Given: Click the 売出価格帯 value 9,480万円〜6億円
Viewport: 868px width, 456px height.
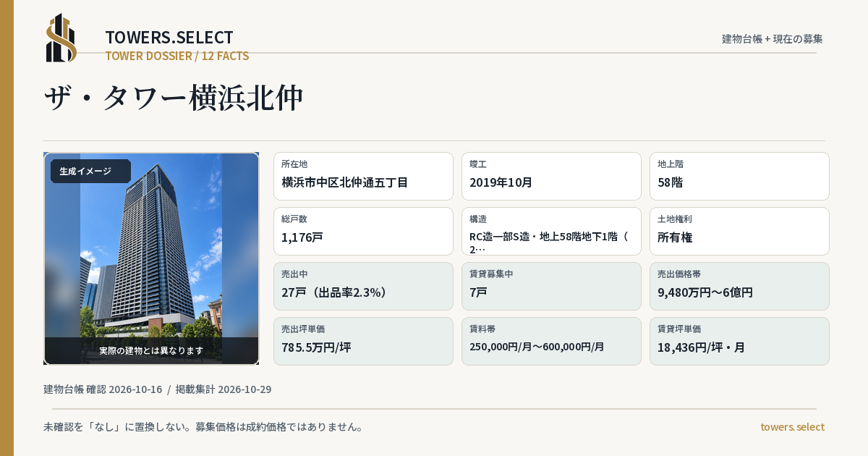Looking at the screenshot, I should click(705, 292).
